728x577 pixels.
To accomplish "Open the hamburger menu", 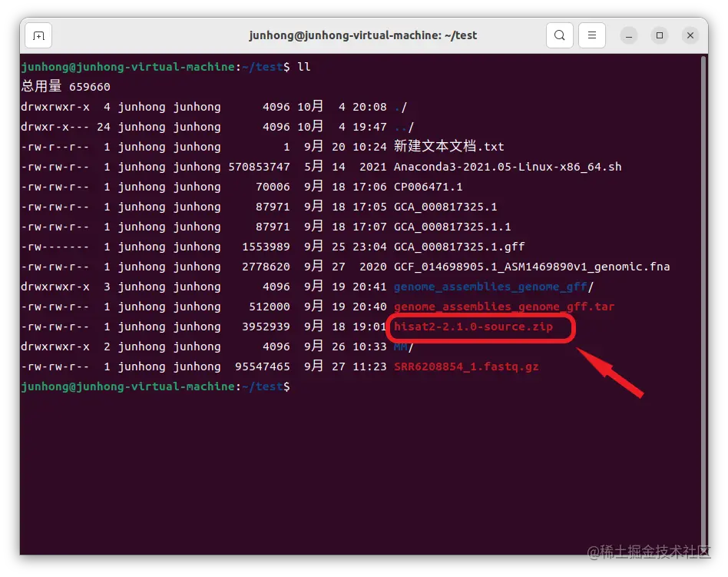I will (x=591, y=35).
